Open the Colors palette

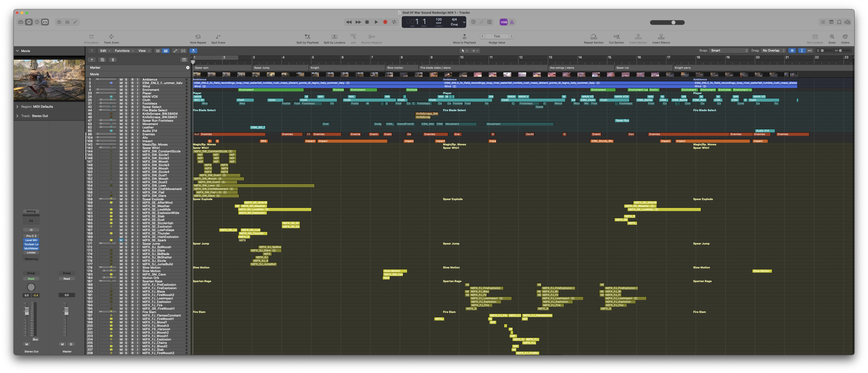845,36
